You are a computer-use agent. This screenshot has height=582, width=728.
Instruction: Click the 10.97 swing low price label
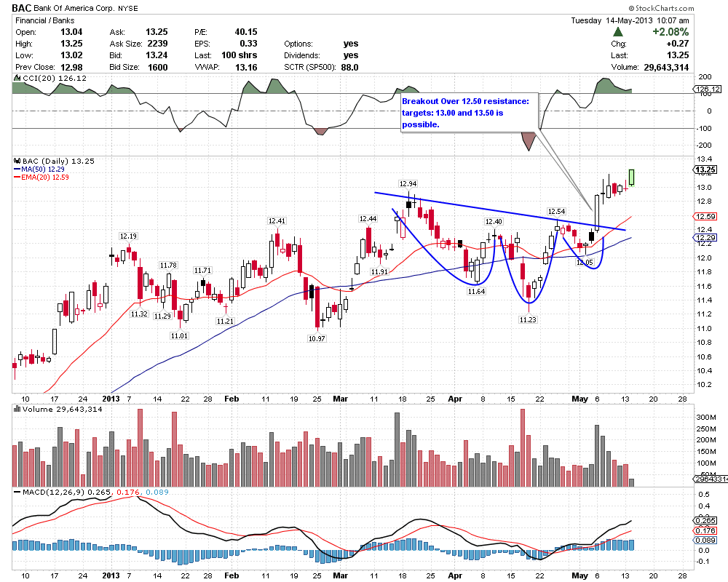(x=317, y=339)
